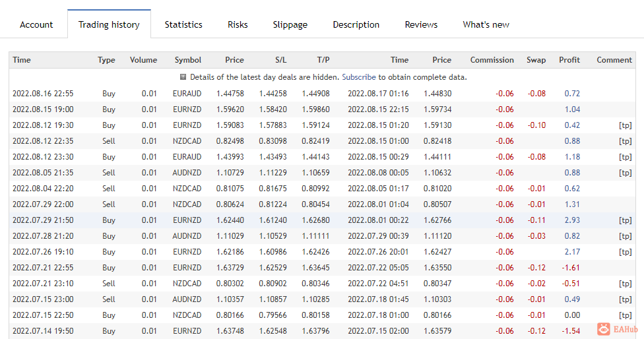Click close price 0.80507
Image resolution: width=644 pixels, height=339 pixels.
(437, 204)
